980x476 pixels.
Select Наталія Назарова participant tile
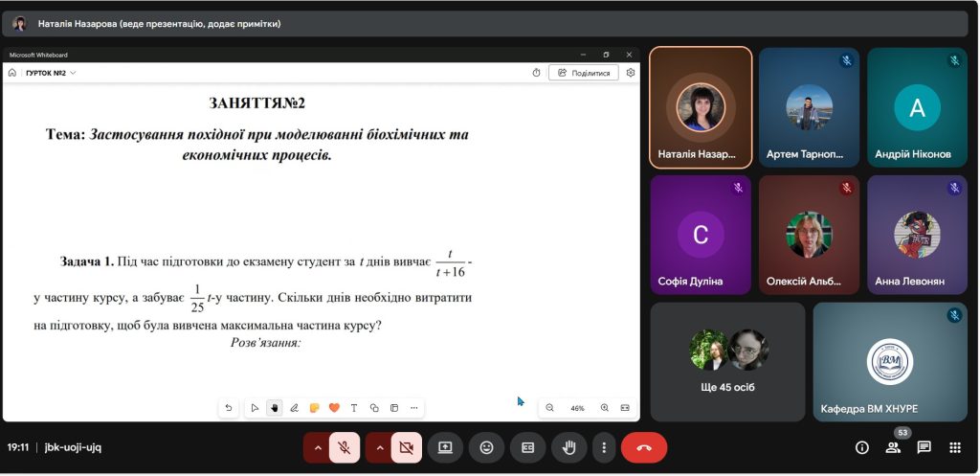(x=701, y=107)
